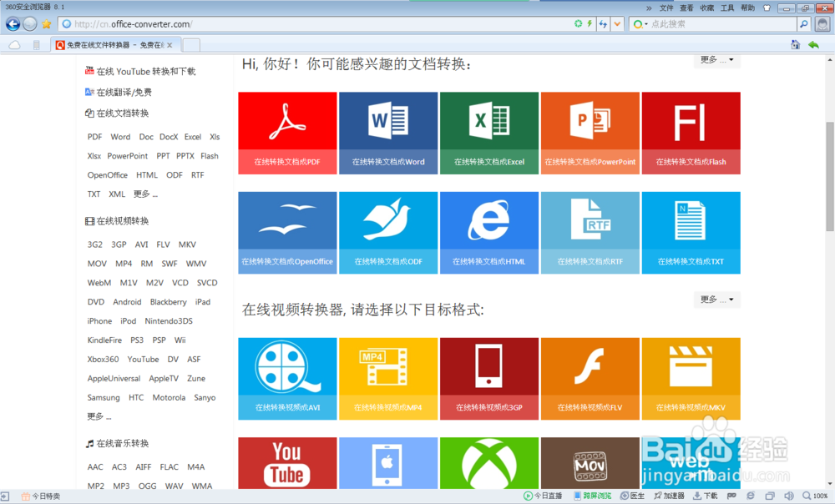Expand the 更多 dropdown beside video converter heading

pyautogui.click(x=716, y=300)
